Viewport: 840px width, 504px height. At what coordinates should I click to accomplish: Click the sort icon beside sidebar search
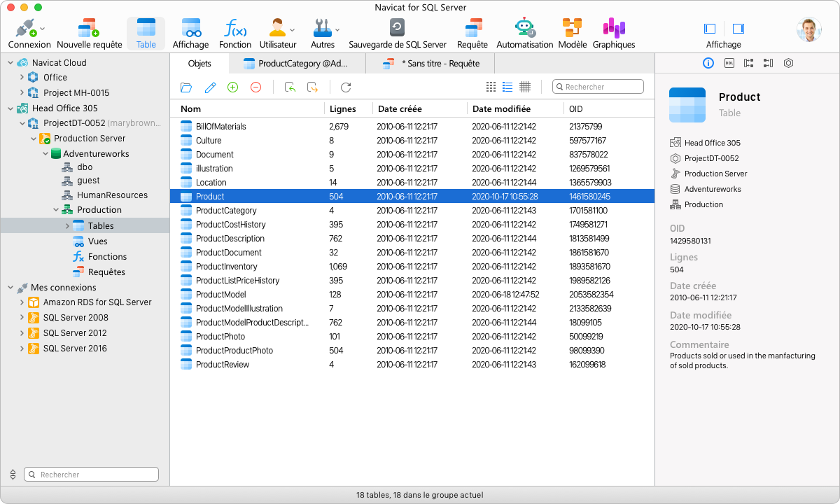pos(13,475)
